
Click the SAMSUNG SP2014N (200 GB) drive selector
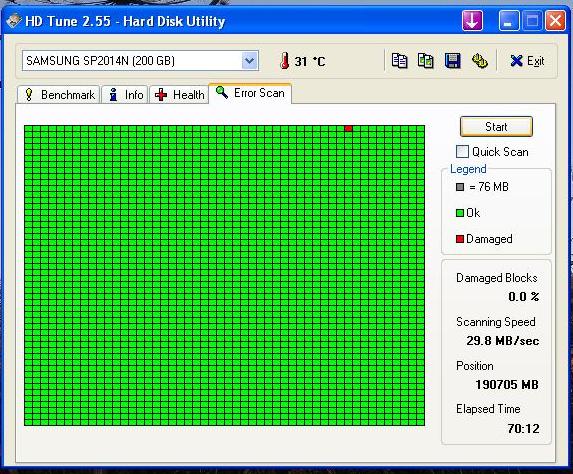pyautogui.click(x=140, y=61)
